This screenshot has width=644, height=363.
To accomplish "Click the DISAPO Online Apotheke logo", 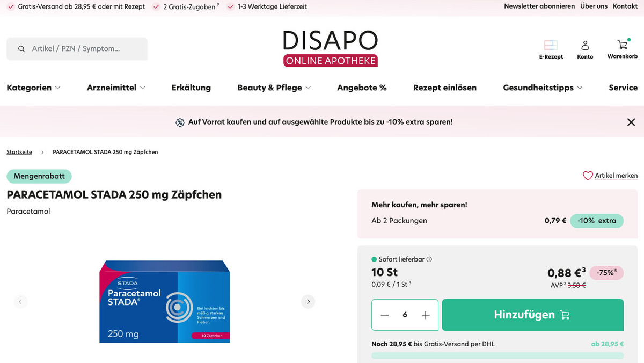I will (330, 47).
